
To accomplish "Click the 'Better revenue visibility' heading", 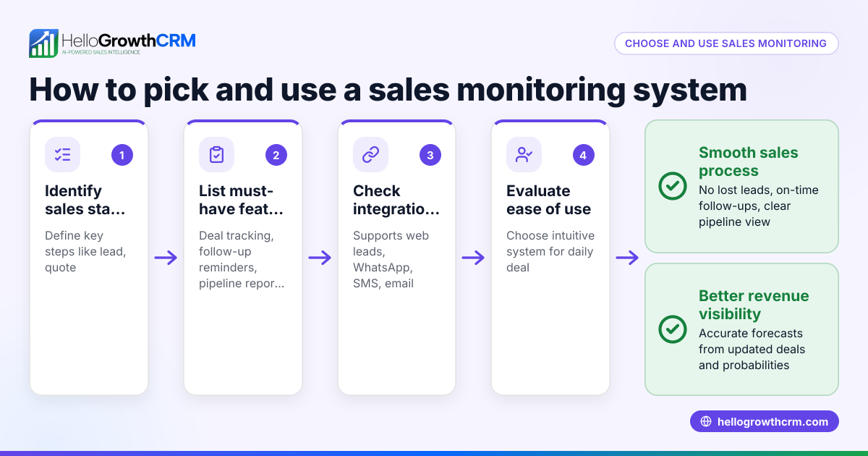I will pyautogui.click(x=754, y=305).
